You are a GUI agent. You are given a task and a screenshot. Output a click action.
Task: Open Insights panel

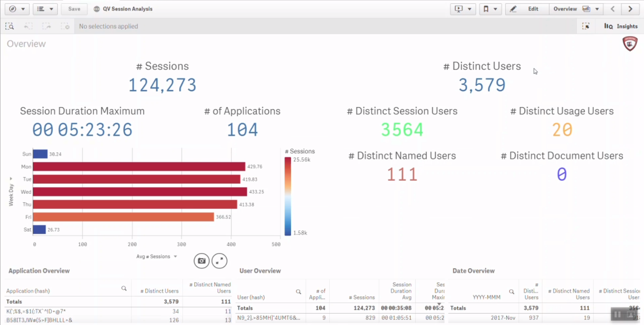click(621, 26)
